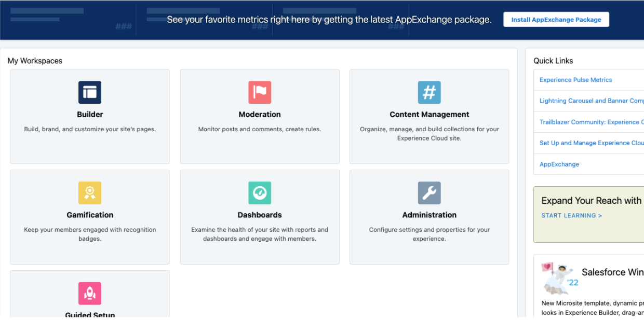Click 'Keep your members engaged' description
The height and width of the screenshot is (332, 644).
click(x=90, y=234)
